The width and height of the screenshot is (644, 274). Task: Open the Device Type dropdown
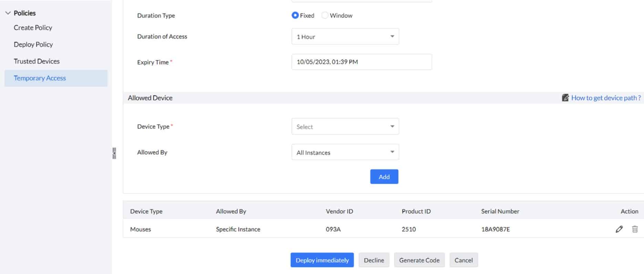tap(345, 127)
